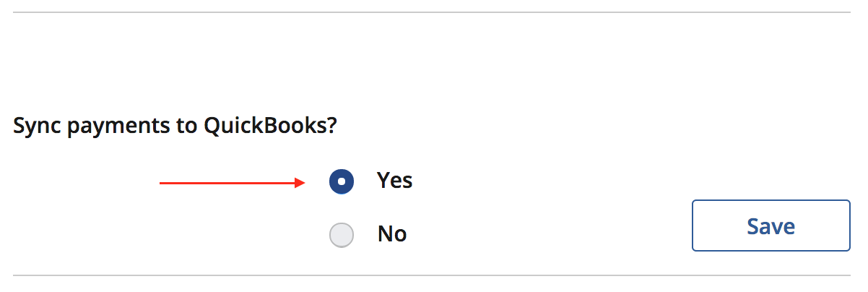Click the Save button
The height and width of the screenshot is (292, 868).
pyautogui.click(x=771, y=226)
